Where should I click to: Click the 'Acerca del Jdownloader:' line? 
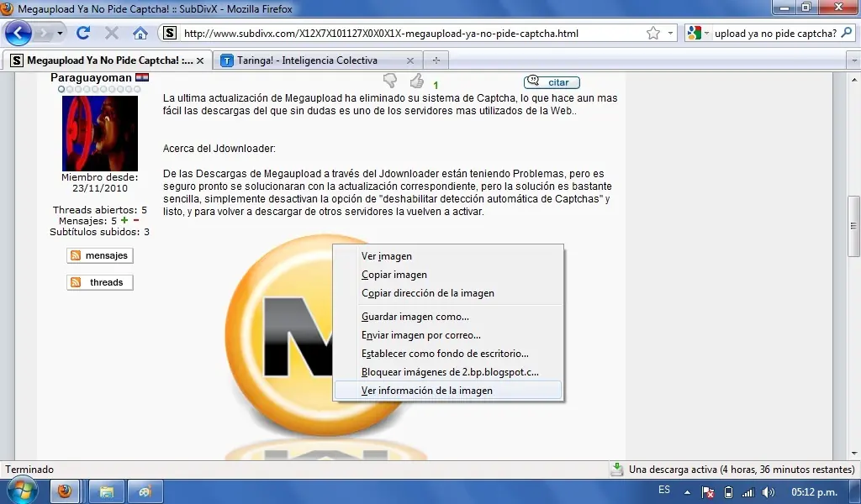219,149
